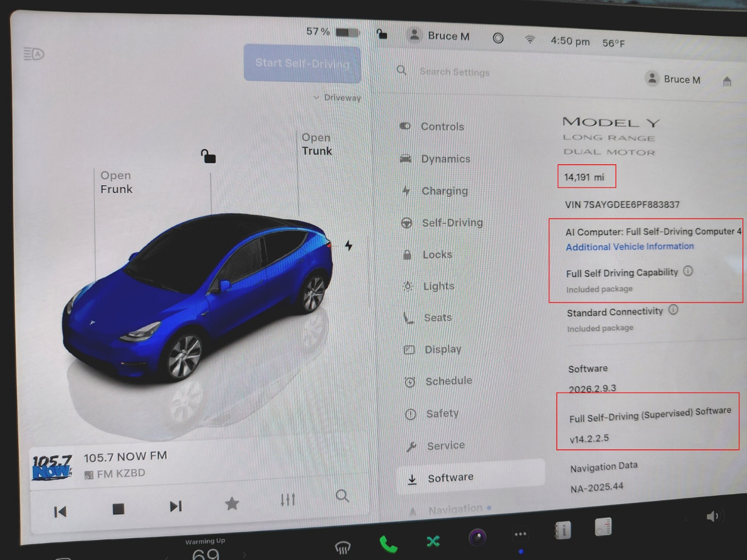Toggle lock status icon in status bar
747x560 pixels.
coord(382,34)
